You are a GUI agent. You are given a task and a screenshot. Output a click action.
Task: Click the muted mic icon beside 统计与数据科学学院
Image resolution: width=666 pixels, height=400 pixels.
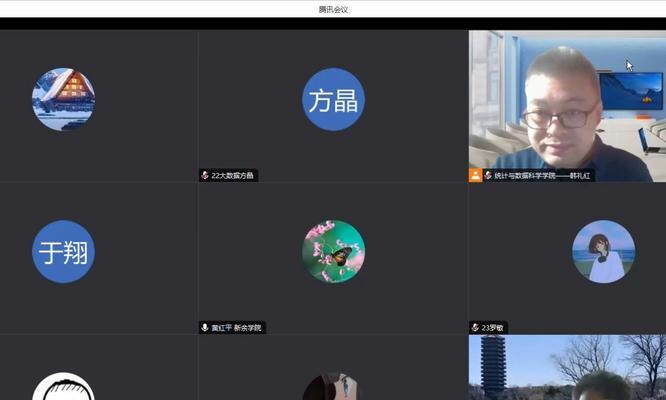pyautogui.click(x=488, y=175)
